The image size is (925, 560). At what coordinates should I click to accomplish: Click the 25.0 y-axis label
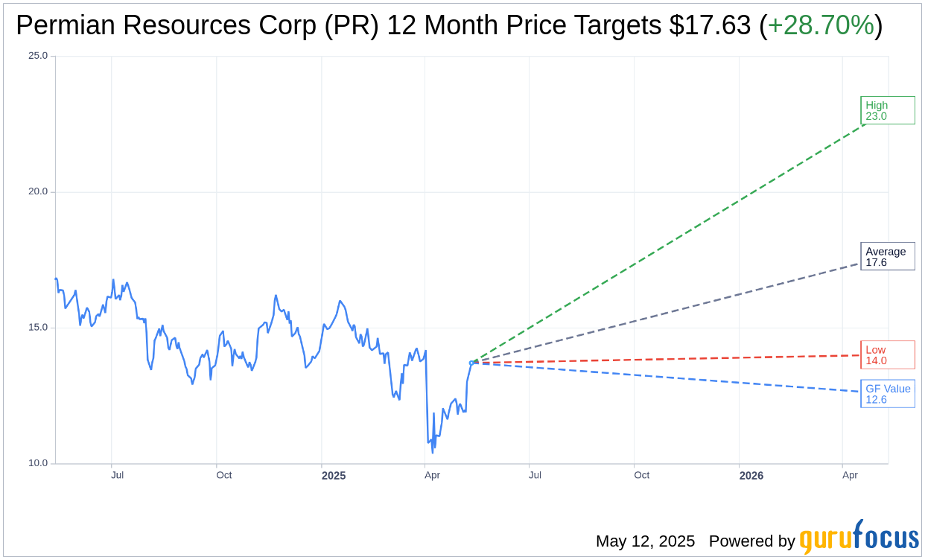point(38,56)
